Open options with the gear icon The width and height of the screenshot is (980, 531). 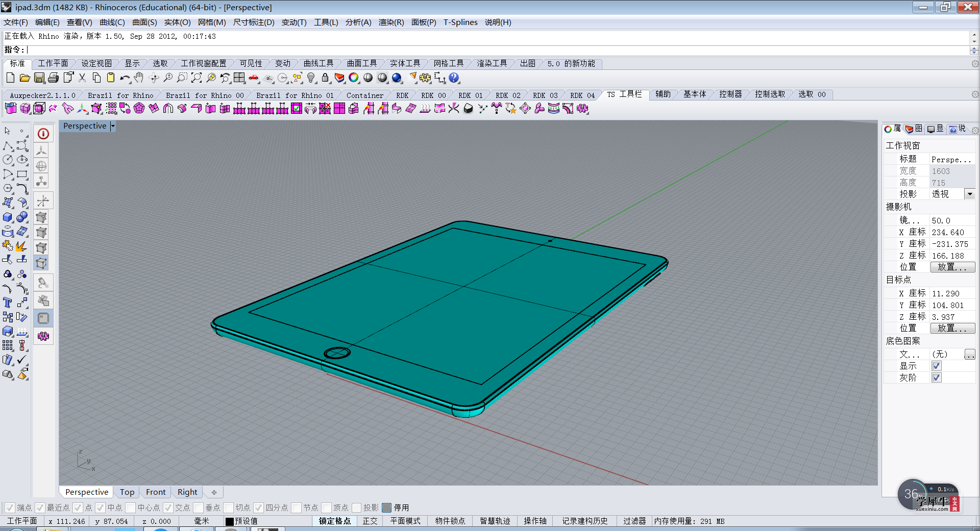pos(425,78)
